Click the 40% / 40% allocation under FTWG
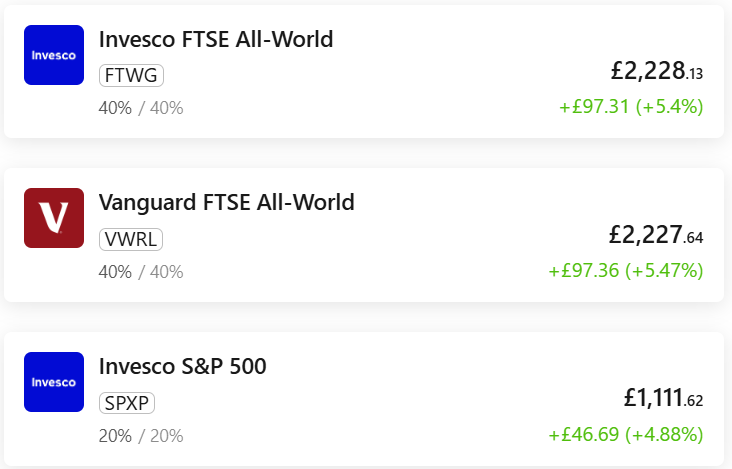This screenshot has height=469, width=732. 141,108
